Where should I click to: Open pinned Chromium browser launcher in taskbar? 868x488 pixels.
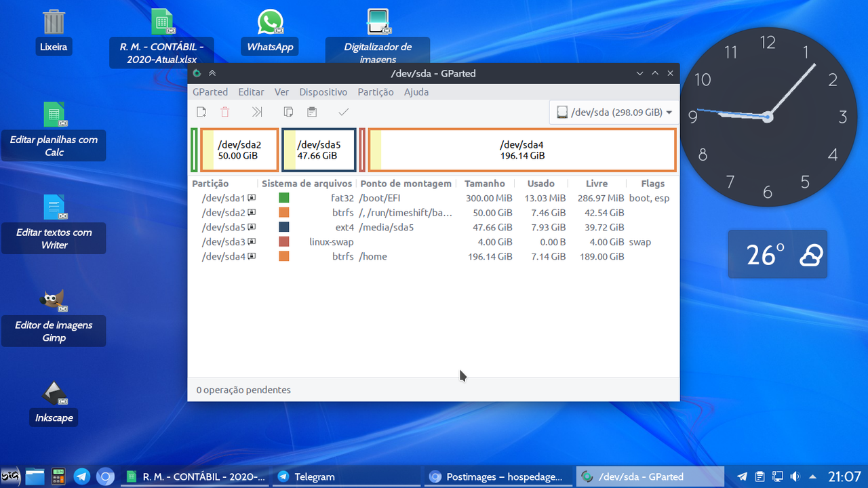[105, 476]
